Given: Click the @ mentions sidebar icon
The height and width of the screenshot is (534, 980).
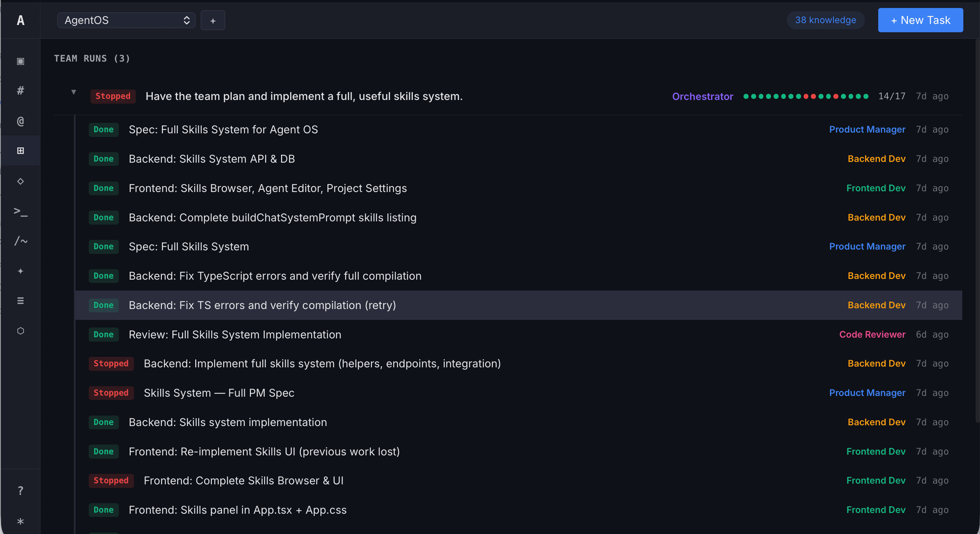Looking at the screenshot, I should pos(21,121).
